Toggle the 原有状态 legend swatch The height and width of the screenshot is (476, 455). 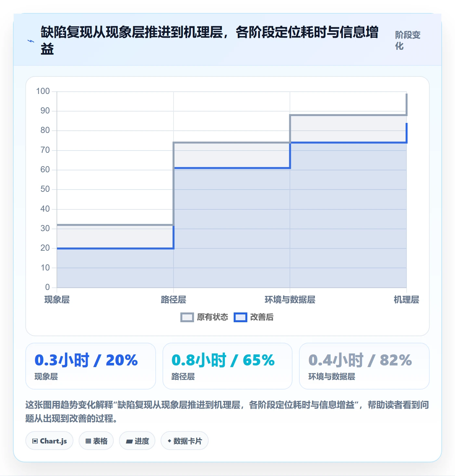tap(187, 317)
